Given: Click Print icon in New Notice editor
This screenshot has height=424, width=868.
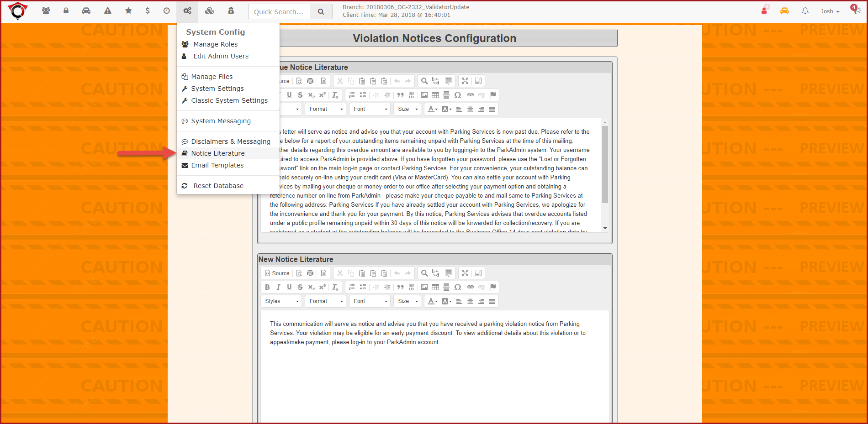Looking at the screenshot, I should 310,273.
